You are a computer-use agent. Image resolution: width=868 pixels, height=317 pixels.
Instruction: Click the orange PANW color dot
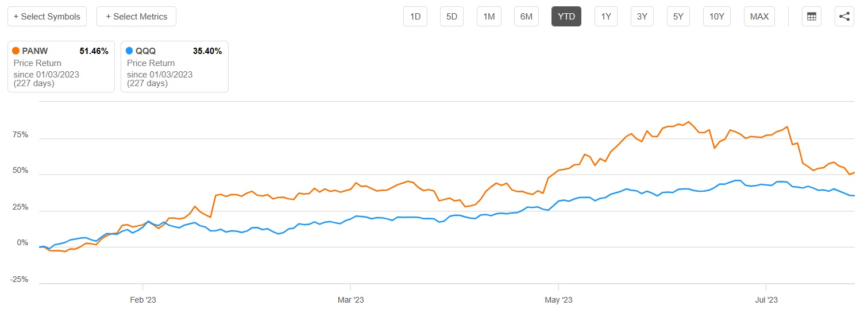pos(16,51)
